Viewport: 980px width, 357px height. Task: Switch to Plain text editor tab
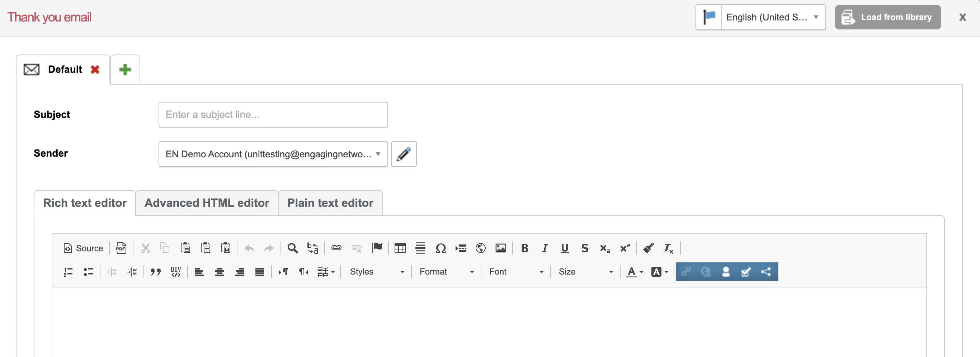click(330, 203)
